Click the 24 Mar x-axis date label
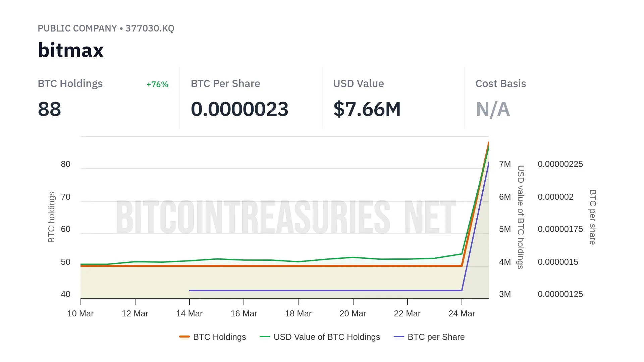The image size is (644, 362). coord(462,314)
